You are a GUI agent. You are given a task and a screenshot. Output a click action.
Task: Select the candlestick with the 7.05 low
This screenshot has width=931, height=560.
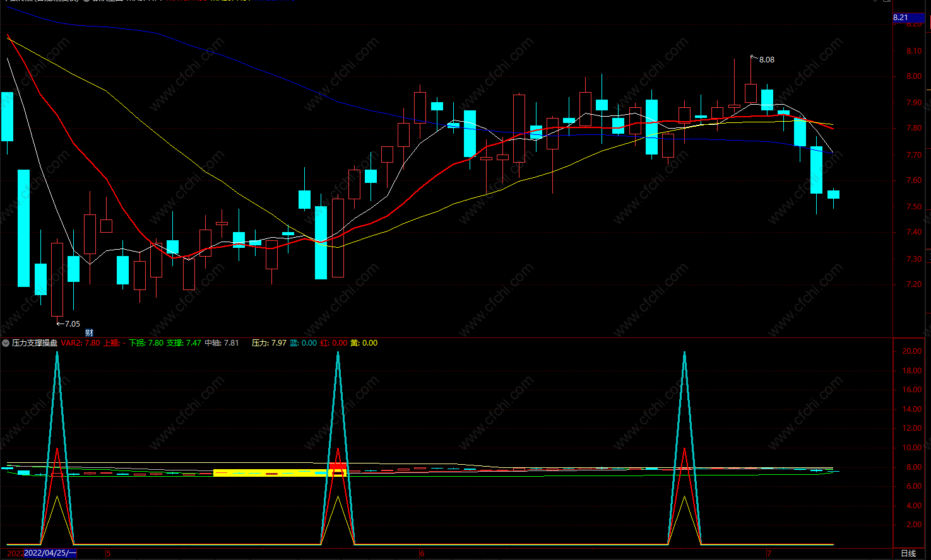(57, 279)
